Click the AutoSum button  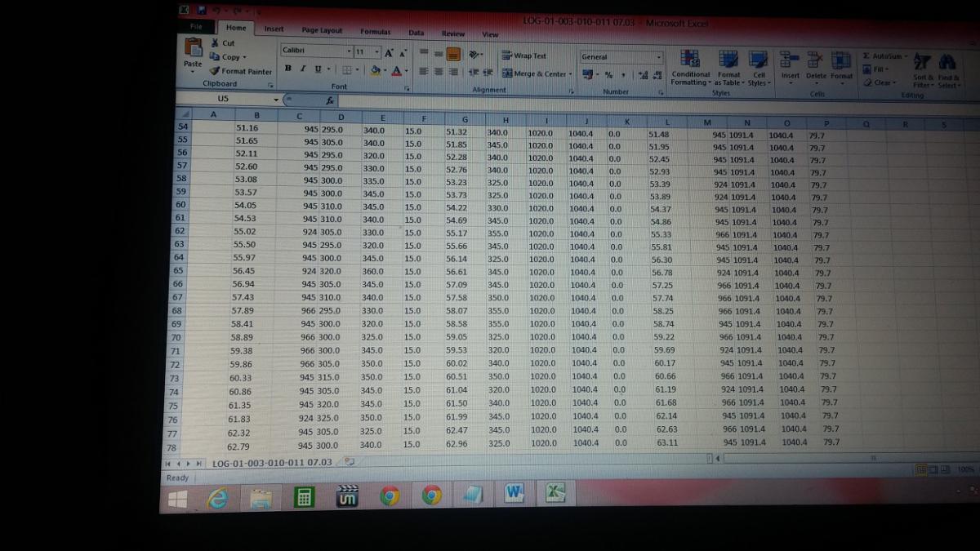(885, 56)
